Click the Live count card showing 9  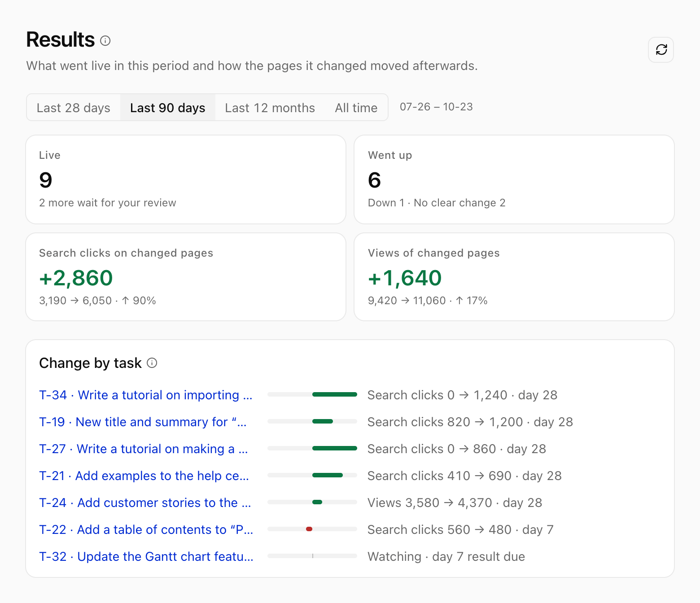(x=186, y=179)
